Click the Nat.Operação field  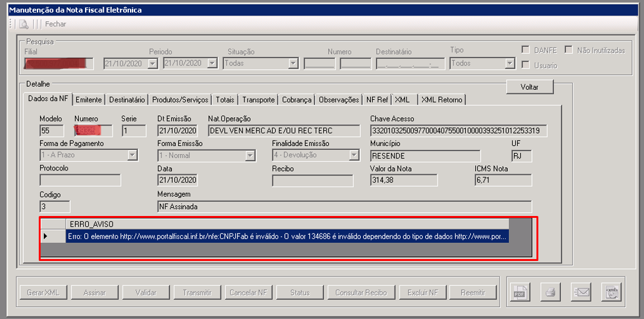pyautogui.click(x=284, y=131)
